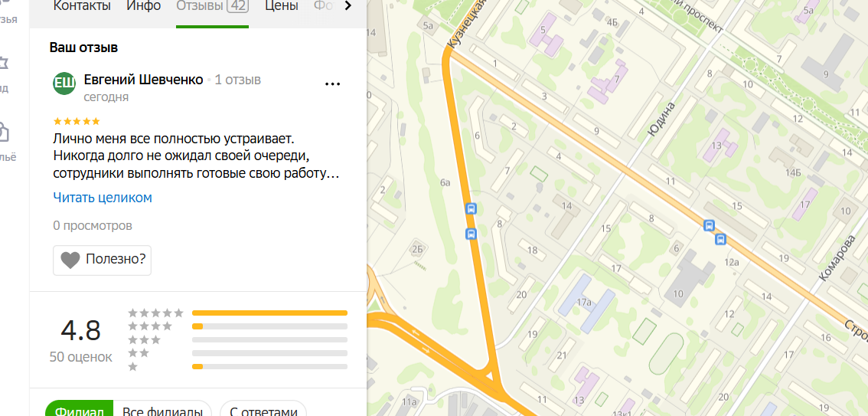Toggle the Все филиалы filter

tap(162, 411)
